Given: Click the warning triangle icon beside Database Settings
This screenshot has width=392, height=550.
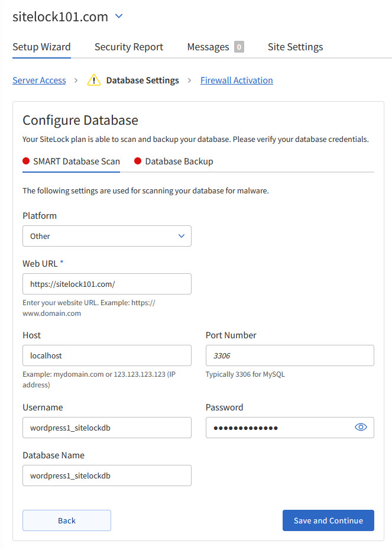Looking at the screenshot, I should (x=94, y=80).
